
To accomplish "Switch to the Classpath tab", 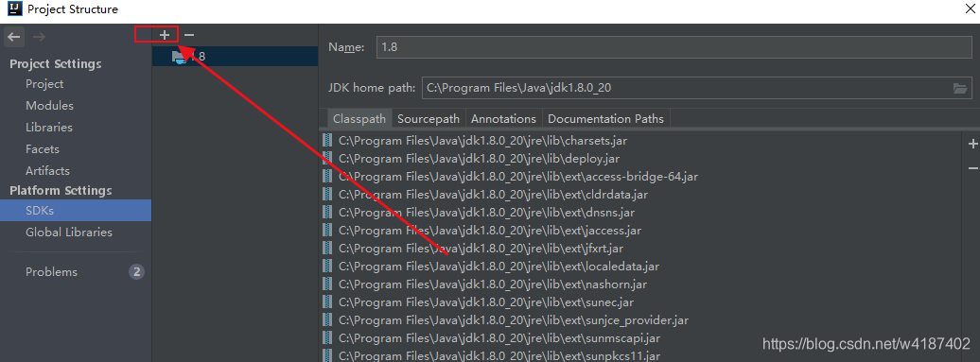I will click(359, 118).
